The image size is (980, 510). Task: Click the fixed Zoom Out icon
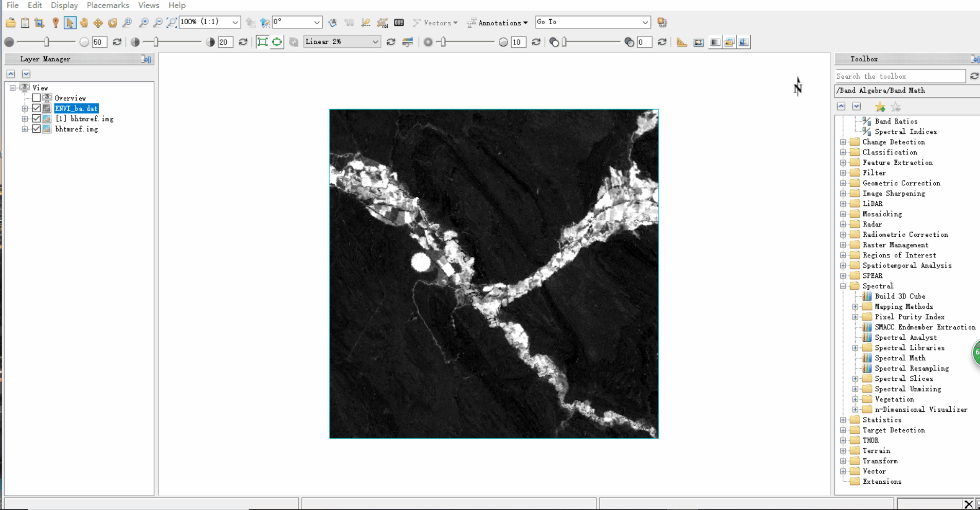coord(158,23)
